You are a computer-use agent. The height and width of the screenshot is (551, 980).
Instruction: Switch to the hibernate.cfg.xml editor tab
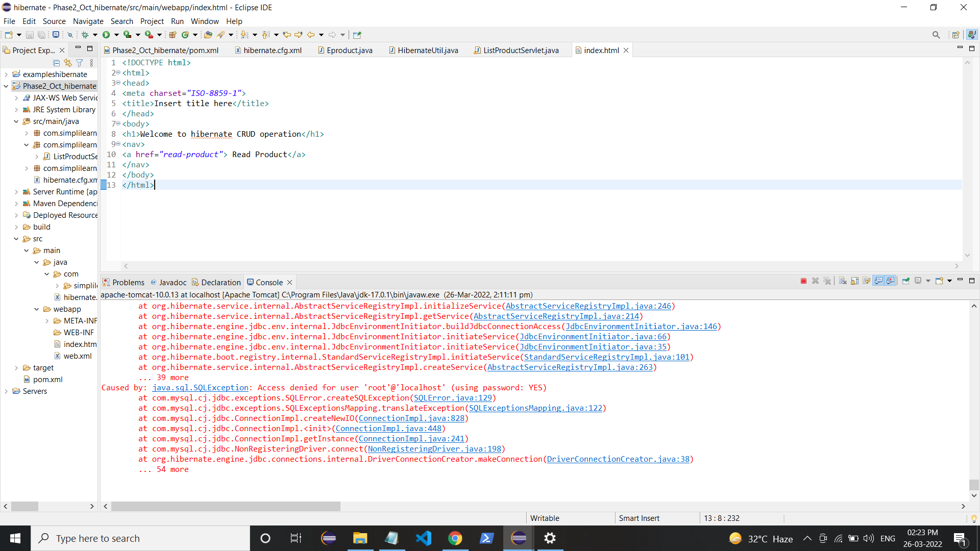[x=272, y=50]
